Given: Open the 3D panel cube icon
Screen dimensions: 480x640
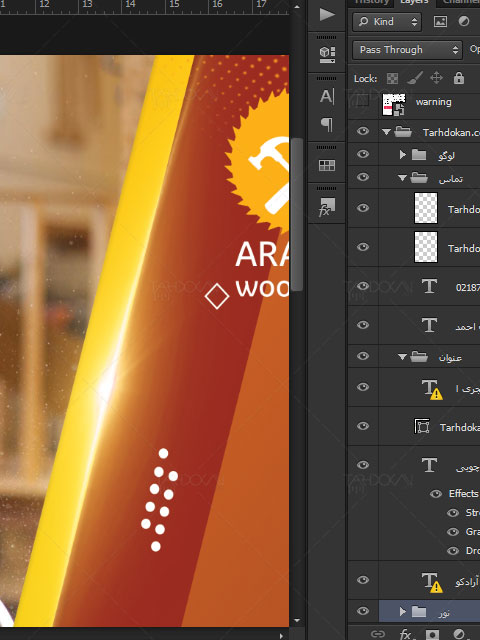Looking at the screenshot, I should [327, 55].
